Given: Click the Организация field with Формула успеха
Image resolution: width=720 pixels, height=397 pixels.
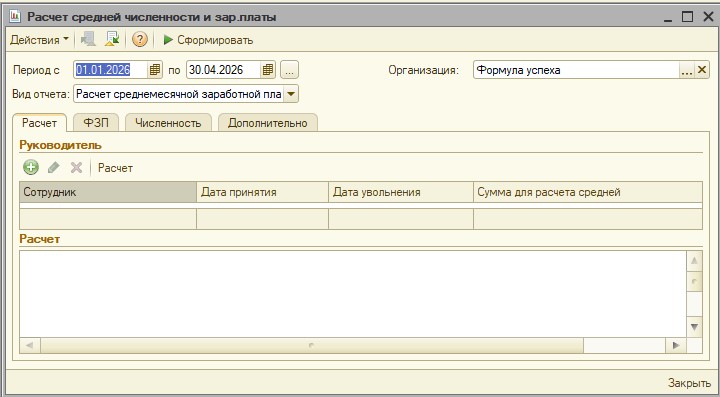Looking at the screenshot, I should point(576,70).
